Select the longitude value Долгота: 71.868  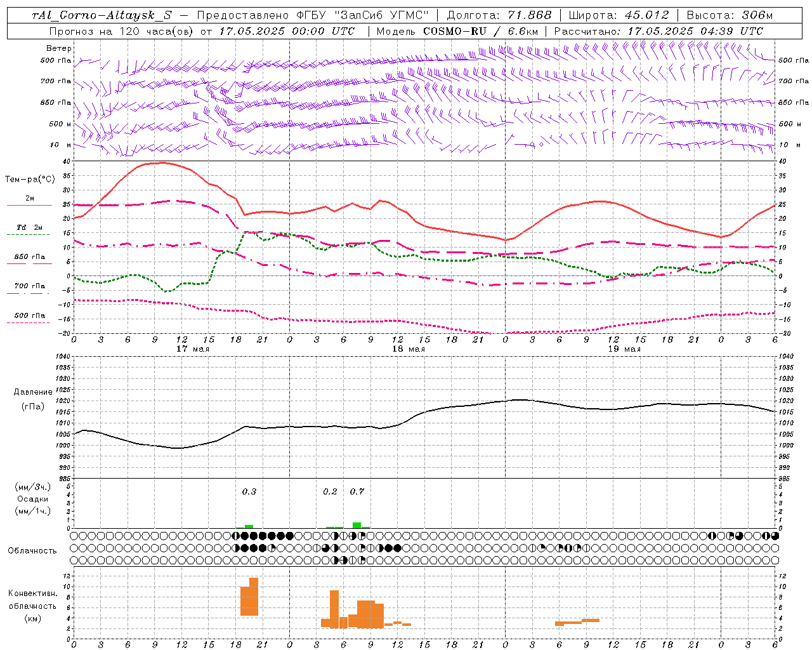click(499, 16)
